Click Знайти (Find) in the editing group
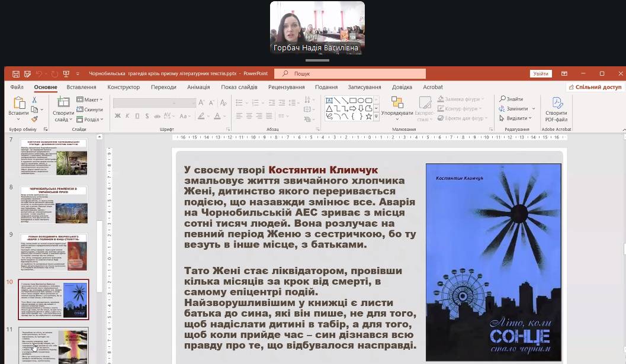 click(511, 99)
